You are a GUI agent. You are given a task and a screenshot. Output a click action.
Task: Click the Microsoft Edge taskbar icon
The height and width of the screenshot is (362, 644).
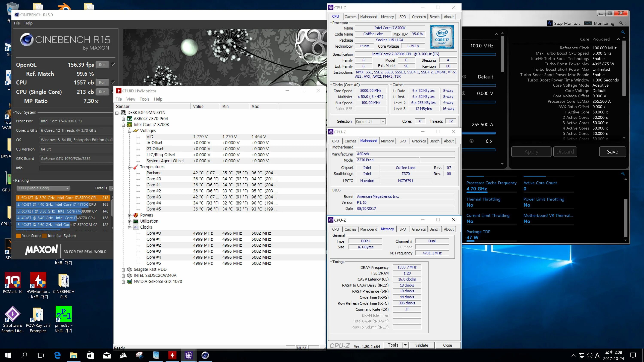(57, 355)
